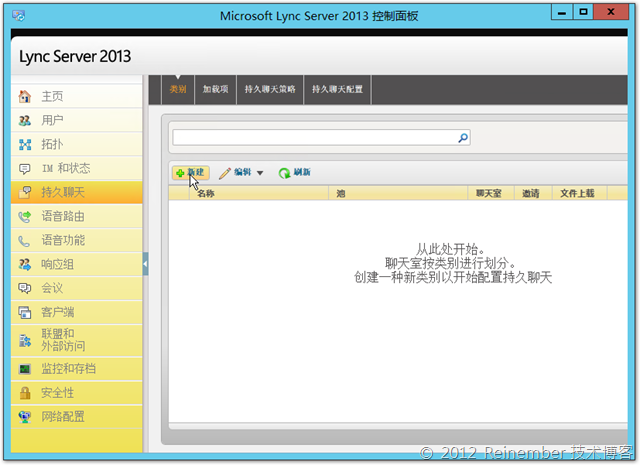This screenshot has height=465, width=640.
Task: Click the 编辑 button label
Action: (242, 173)
